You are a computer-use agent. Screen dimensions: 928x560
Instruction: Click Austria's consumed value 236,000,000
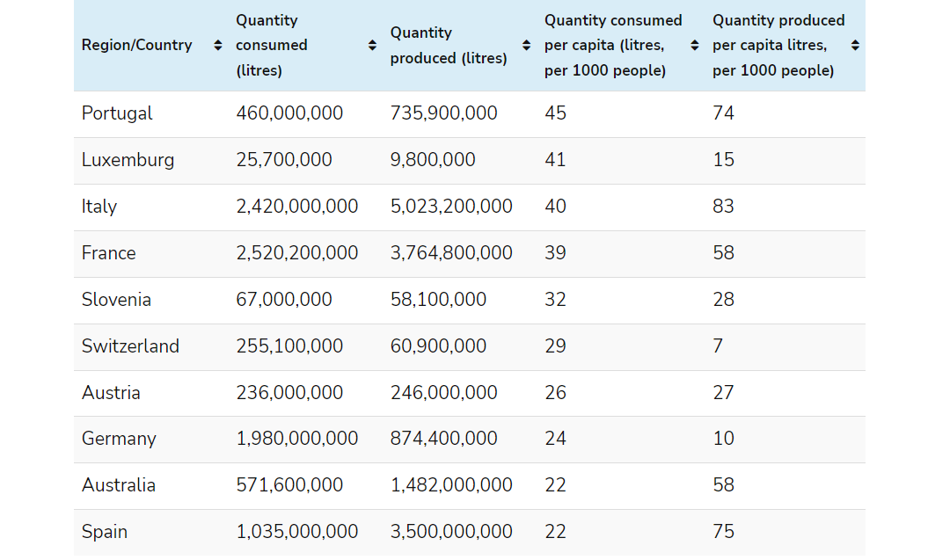[x=289, y=393]
